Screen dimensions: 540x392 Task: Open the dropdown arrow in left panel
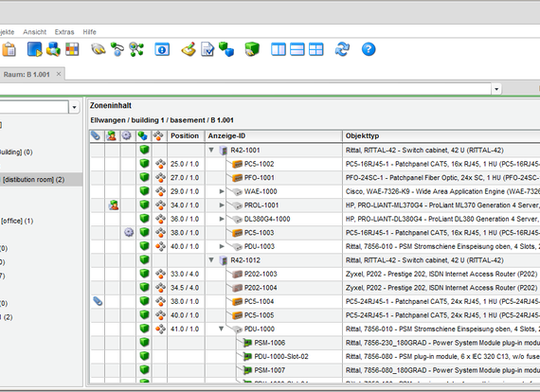point(74,107)
